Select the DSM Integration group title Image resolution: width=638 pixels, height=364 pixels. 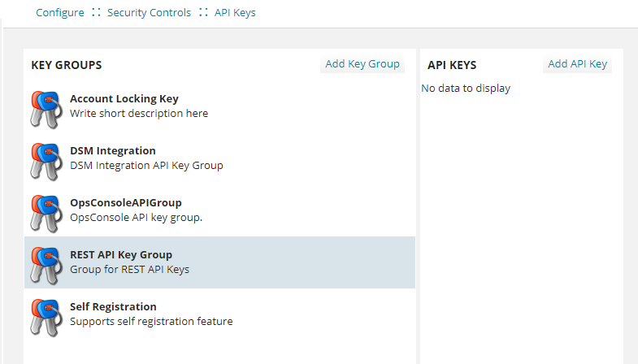112,151
